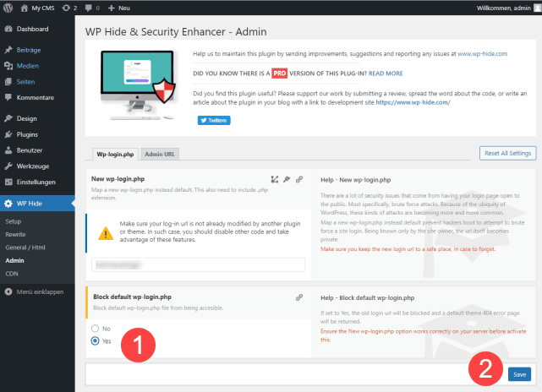Open Medien library menu
The image size is (542, 392).
28,66
